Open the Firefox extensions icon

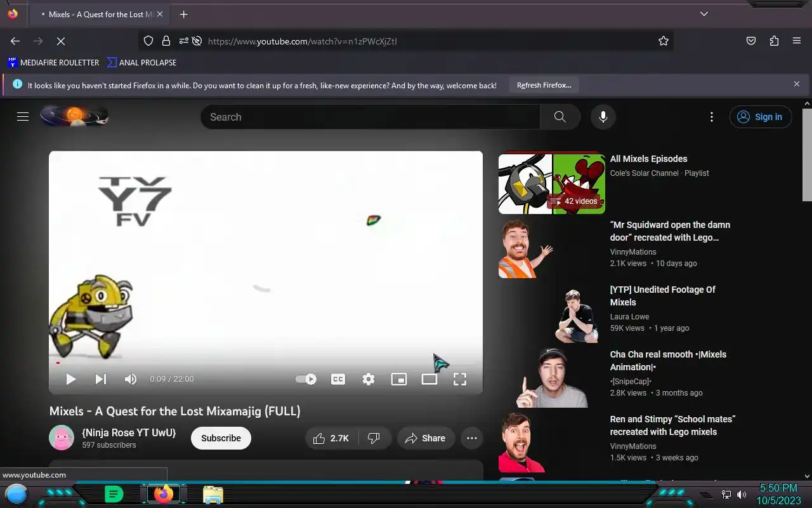click(x=774, y=41)
